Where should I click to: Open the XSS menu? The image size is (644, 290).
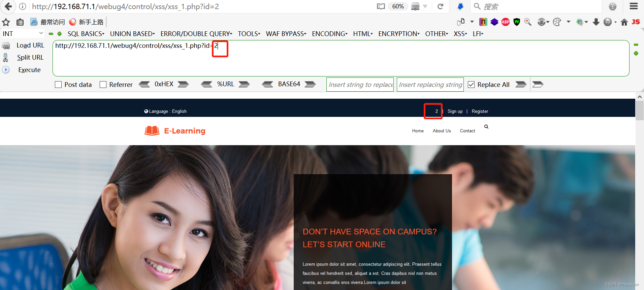tap(460, 34)
